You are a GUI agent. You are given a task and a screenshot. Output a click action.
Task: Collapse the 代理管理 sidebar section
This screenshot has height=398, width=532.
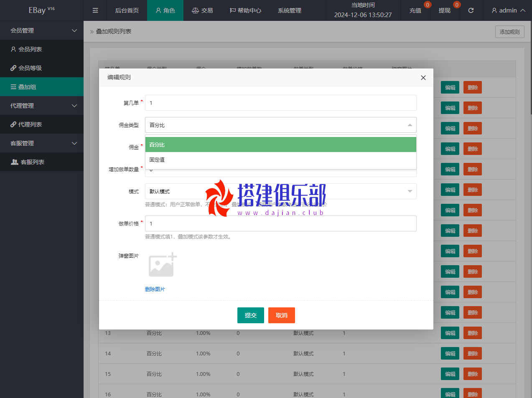42,106
